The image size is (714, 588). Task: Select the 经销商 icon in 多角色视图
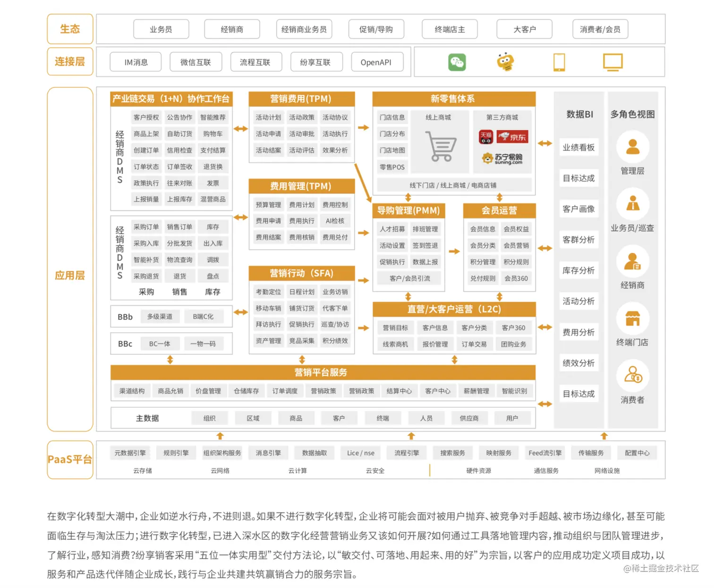632,261
